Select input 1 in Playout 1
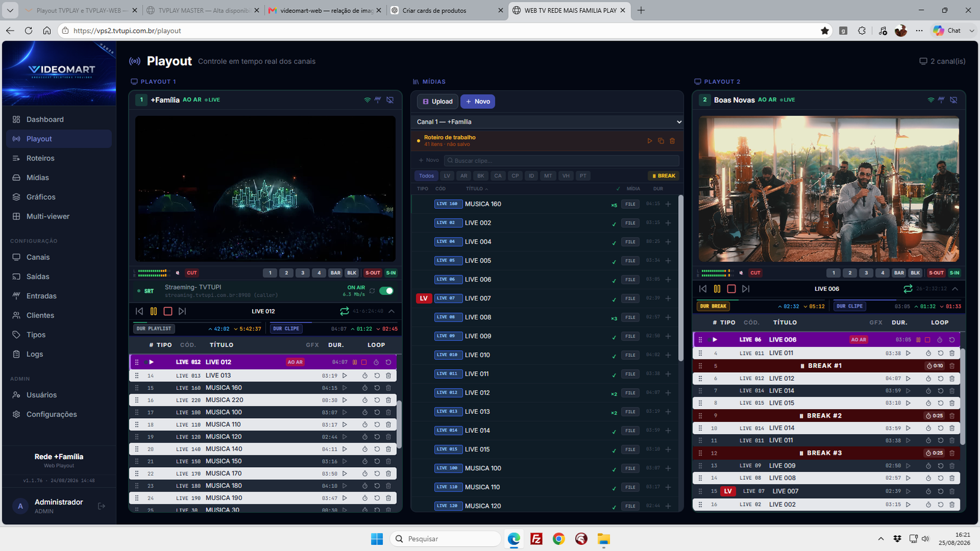 click(x=270, y=273)
